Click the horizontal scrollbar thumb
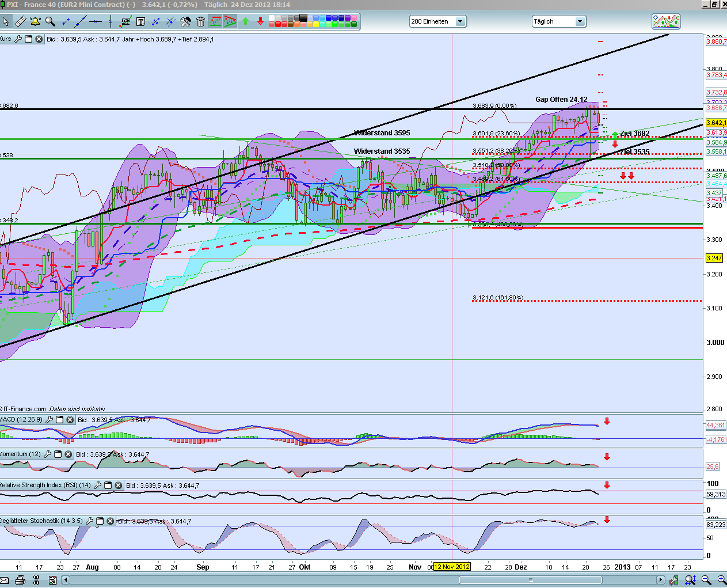727x588 pixels. coord(531,580)
